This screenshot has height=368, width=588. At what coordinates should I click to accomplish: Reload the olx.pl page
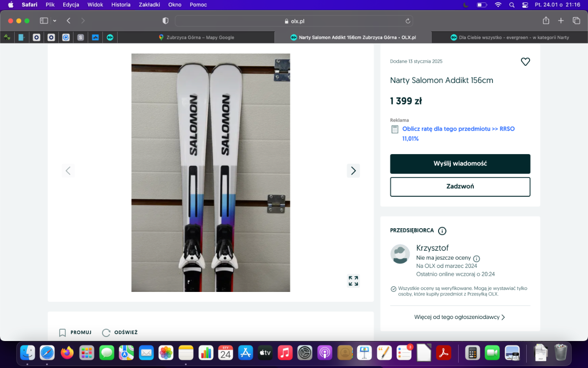pos(408,21)
